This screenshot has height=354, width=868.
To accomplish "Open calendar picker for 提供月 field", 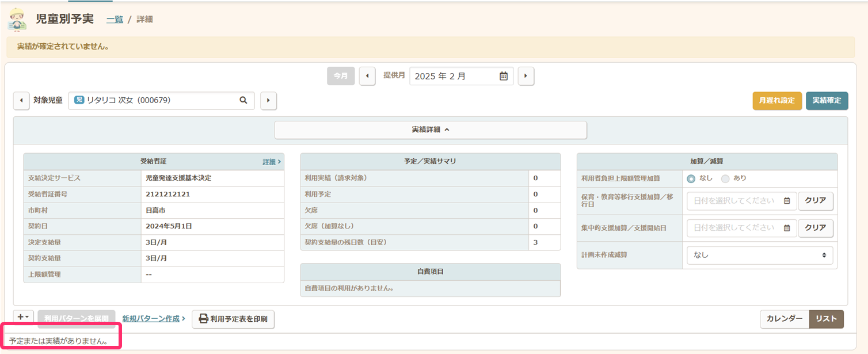I will 503,76.
